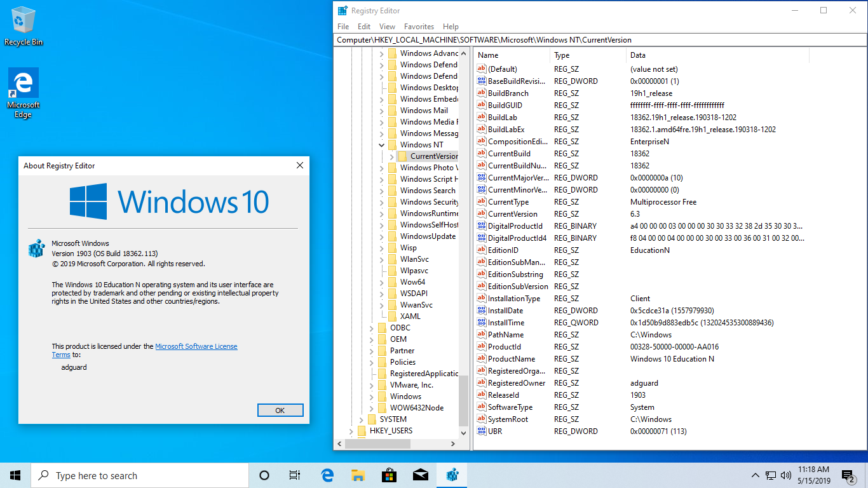868x488 pixels.
Task: Click Registry Editor taskbar icon
Action: click(452, 475)
